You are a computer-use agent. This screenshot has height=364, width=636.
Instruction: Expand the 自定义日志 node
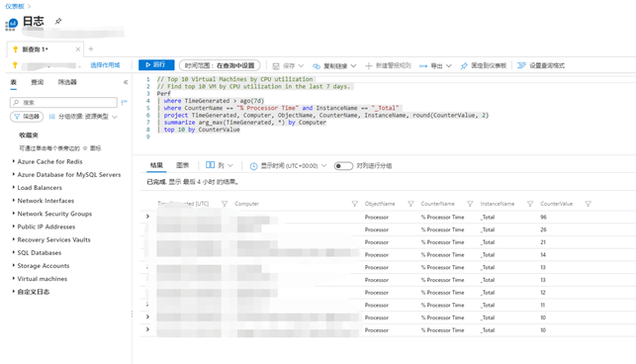(x=14, y=291)
